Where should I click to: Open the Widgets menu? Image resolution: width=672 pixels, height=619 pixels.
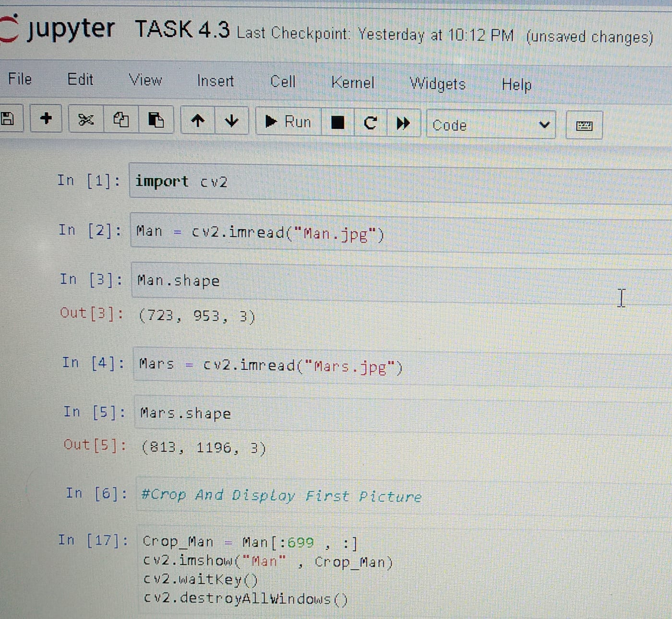(437, 84)
